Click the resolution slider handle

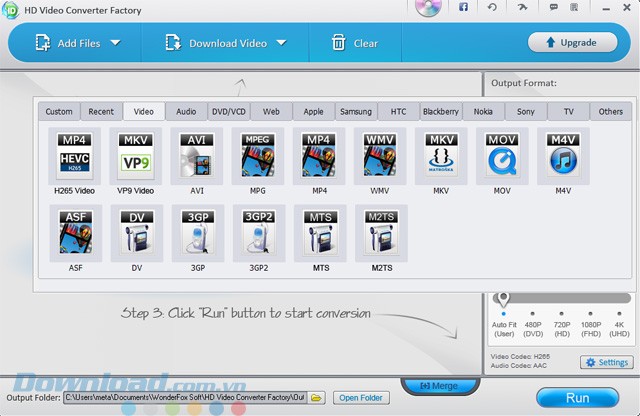[x=503, y=299]
